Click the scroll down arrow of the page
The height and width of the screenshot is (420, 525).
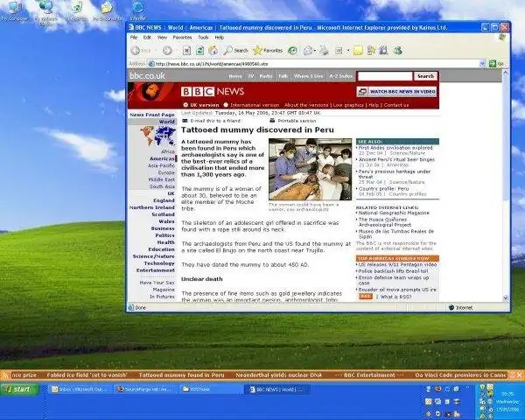[506, 297]
